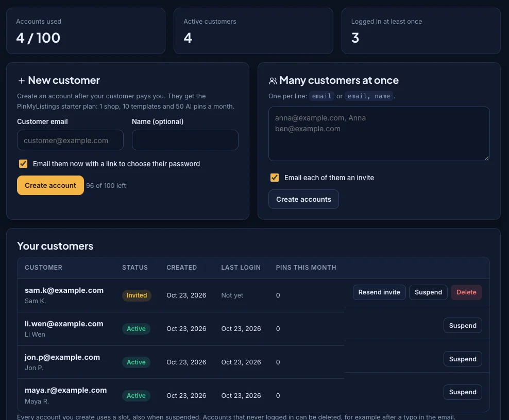This screenshot has width=509, height=420.
Task: Select li.wen@example.com email text
Action: click(x=64, y=324)
